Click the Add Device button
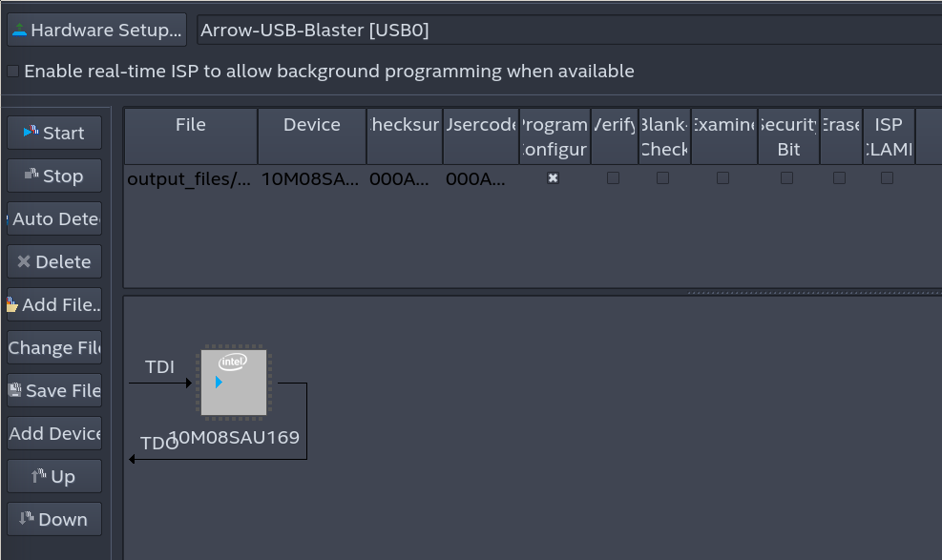Screen dimensions: 942x560 point(54,433)
